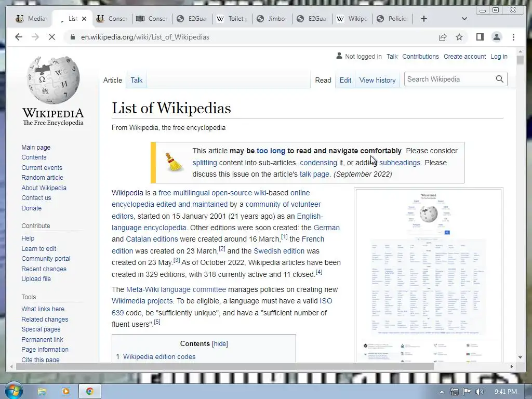This screenshot has width=532, height=399.
Task: Switch to the Media tab
Action: point(31,19)
